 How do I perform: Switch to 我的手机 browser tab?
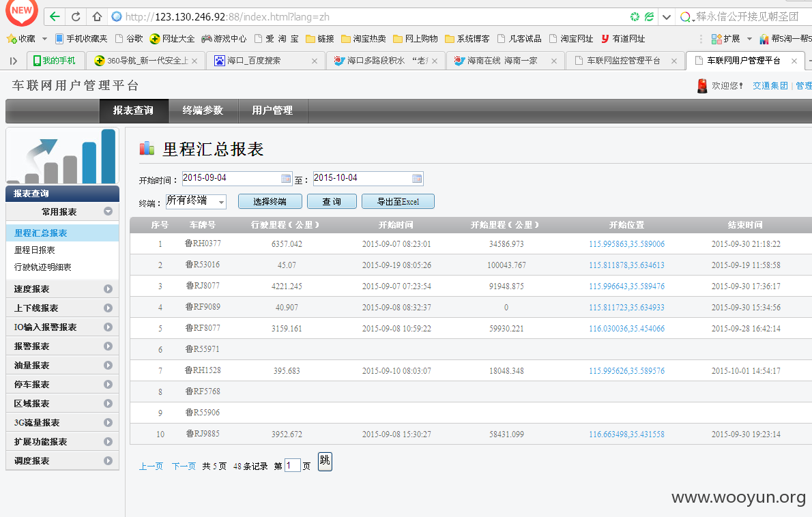click(x=54, y=61)
